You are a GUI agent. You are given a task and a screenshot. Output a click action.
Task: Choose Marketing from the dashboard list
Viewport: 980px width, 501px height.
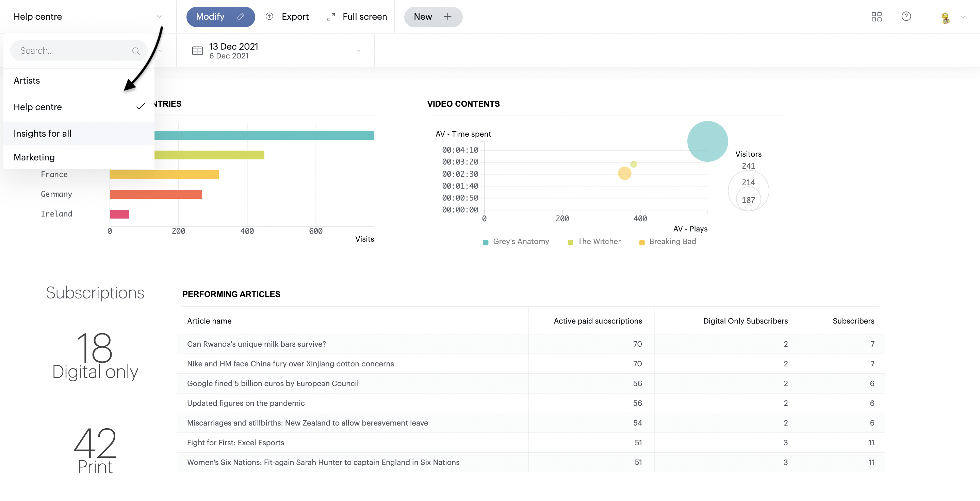pos(34,157)
